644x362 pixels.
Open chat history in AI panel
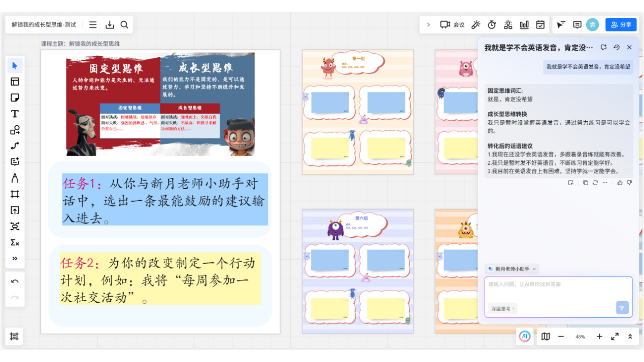click(x=617, y=47)
